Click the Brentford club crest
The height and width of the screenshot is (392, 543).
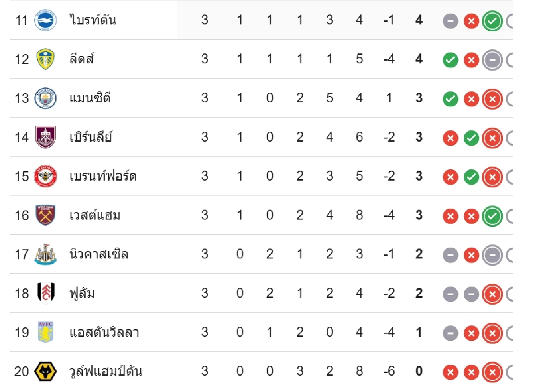(46, 176)
